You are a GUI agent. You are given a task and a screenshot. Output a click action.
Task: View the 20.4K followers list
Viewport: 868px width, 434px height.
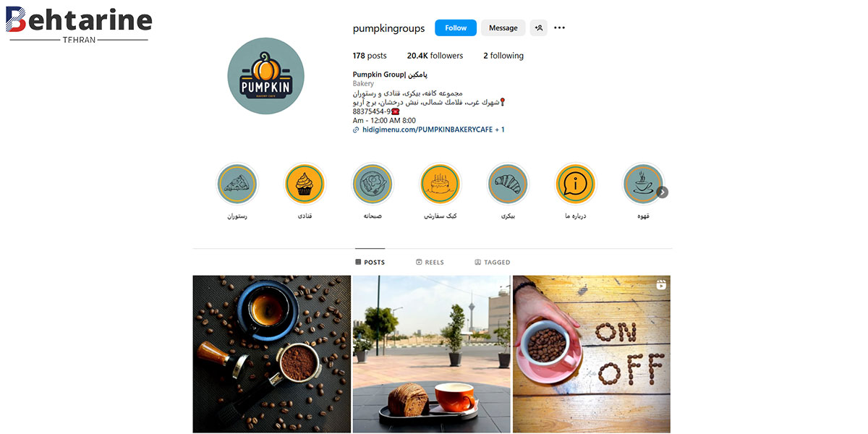click(x=435, y=56)
